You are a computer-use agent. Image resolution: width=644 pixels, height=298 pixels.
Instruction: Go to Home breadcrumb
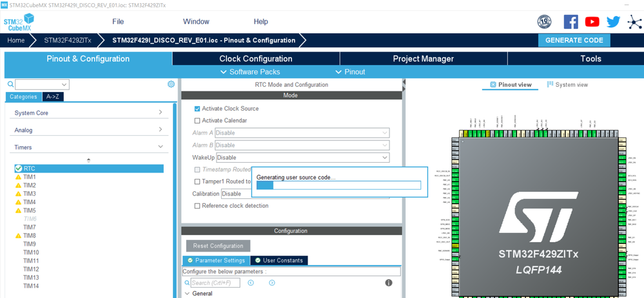[x=16, y=41]
